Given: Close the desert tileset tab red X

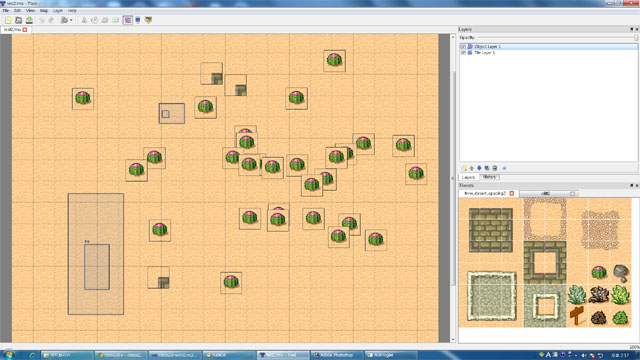Looking at the screenshot, I should (512, 193).
